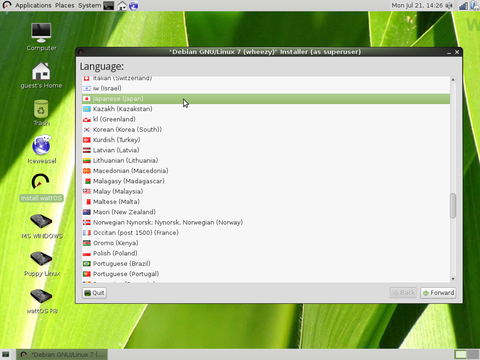Select Kazakh (Kazakstan) language
Image resolution: width=480 pixels, height=360 pixels.
coord(266,109)
